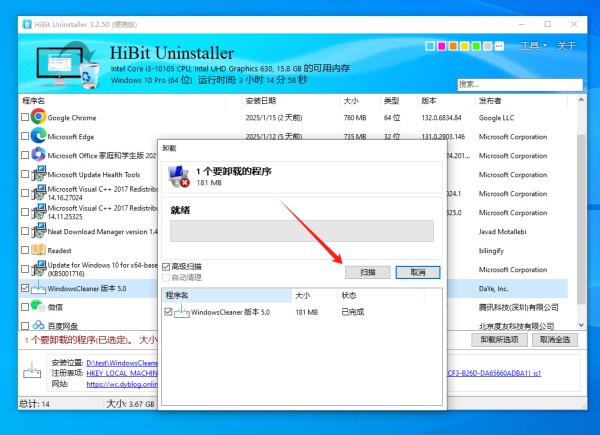Click the Google Chrome program icon
This screenshot has width=600, height=435.
39,117
